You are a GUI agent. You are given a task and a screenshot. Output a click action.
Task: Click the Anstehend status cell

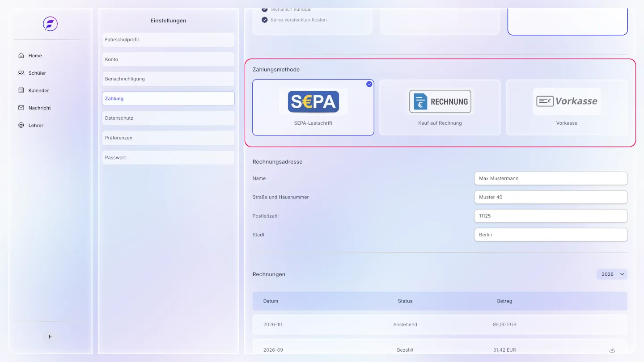tap(405, 324)
